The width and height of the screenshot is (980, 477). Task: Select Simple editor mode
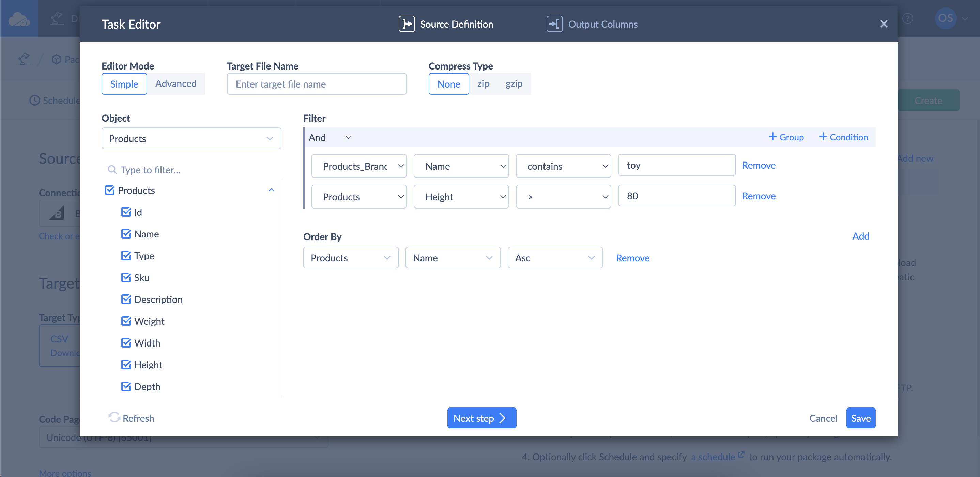click(124, 84)
